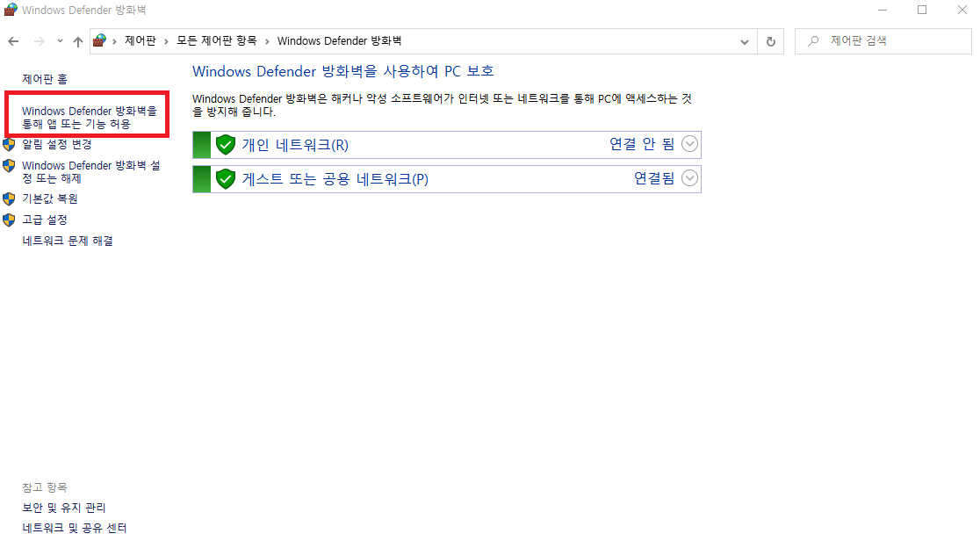Maximize the Windows Defender 방화벽 window
The image size is (980, 541).
(922, 10)
